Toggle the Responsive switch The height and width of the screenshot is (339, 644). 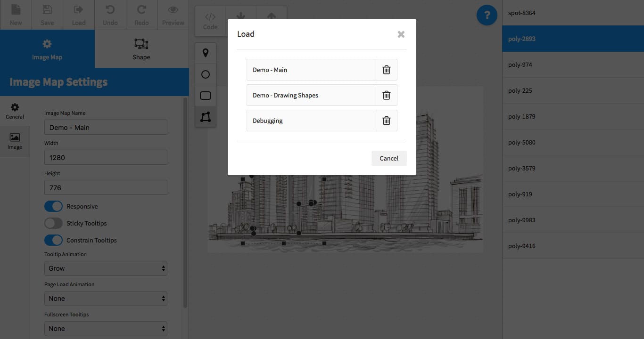click(53, 206)
